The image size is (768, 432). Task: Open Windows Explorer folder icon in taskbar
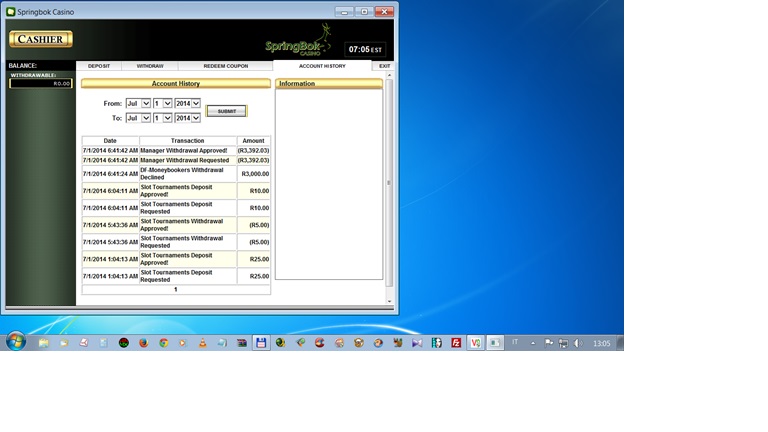(44, 343)
